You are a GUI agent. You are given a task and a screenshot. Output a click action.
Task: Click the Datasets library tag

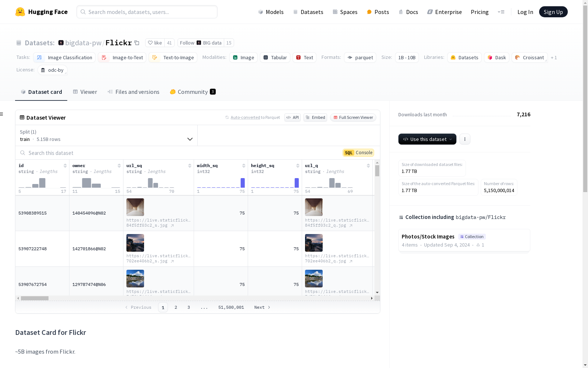pos(465,57)
